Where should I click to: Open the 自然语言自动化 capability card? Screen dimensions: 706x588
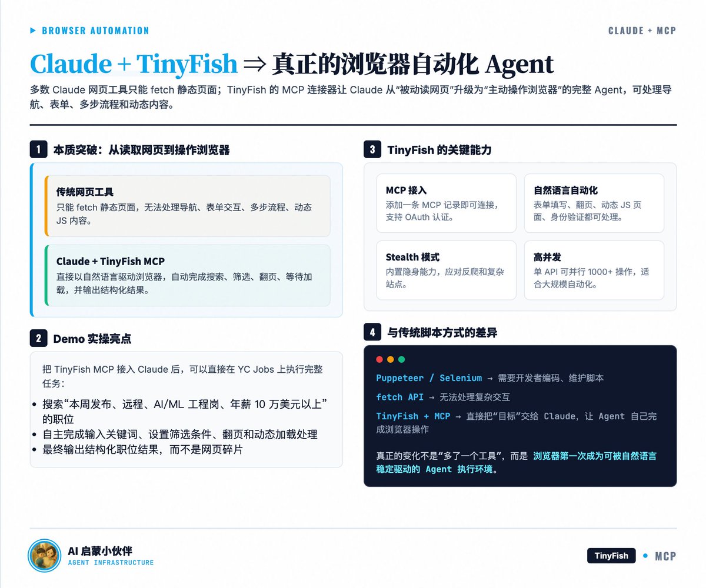[594, 203]
